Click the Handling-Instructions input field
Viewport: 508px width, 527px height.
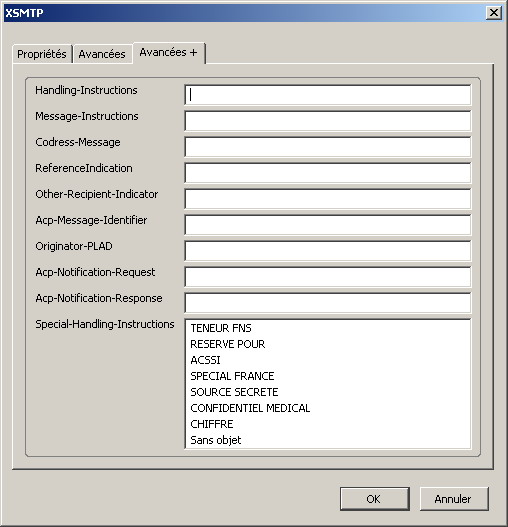click(328, 95)
